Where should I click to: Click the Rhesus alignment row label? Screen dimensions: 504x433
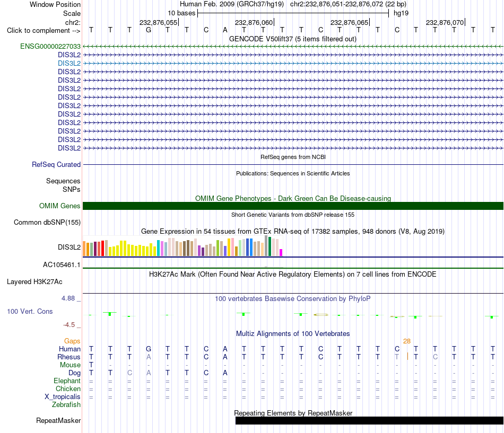[69, 357]
